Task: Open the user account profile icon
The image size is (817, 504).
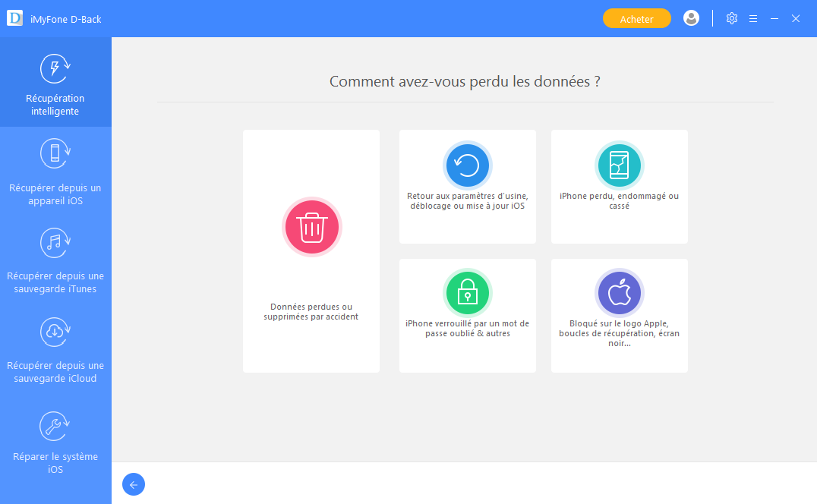Action: point(691,18)
